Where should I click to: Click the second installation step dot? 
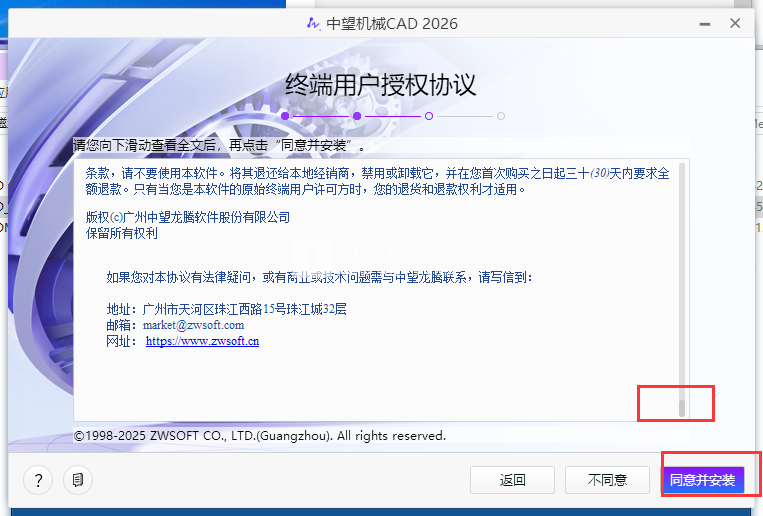pos(357,116)
